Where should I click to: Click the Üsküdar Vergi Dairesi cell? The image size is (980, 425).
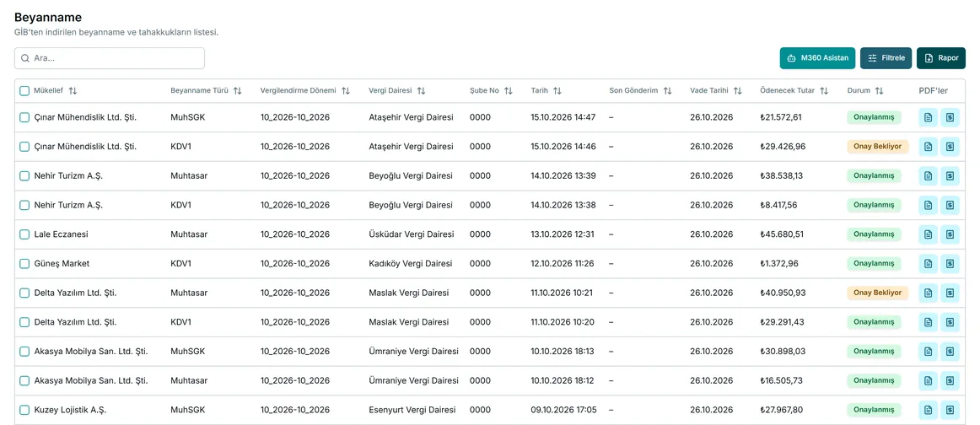(412, 234)
